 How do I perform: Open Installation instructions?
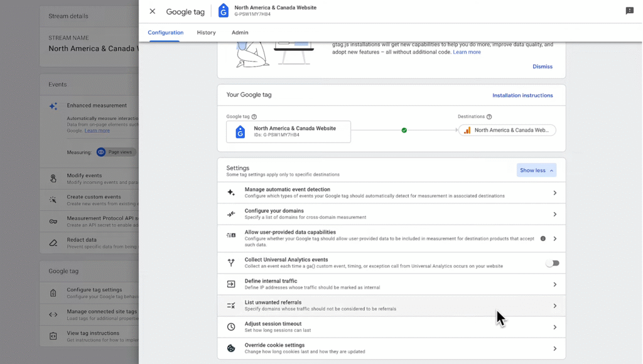pos(522,95)
